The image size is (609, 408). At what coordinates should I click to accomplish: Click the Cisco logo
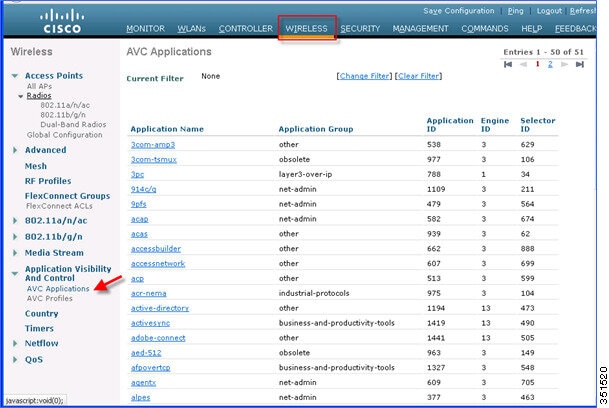(x=62, y=21)
